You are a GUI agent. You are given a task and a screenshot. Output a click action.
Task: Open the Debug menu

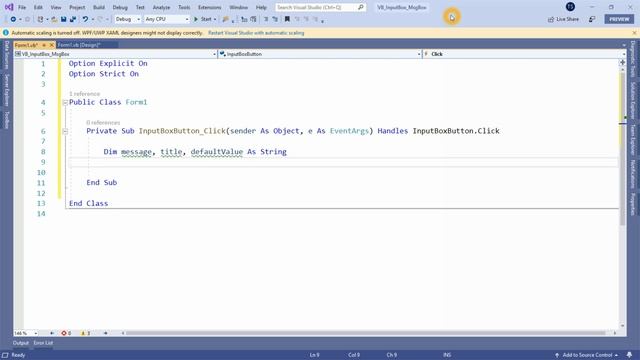(x=120, y=7)
